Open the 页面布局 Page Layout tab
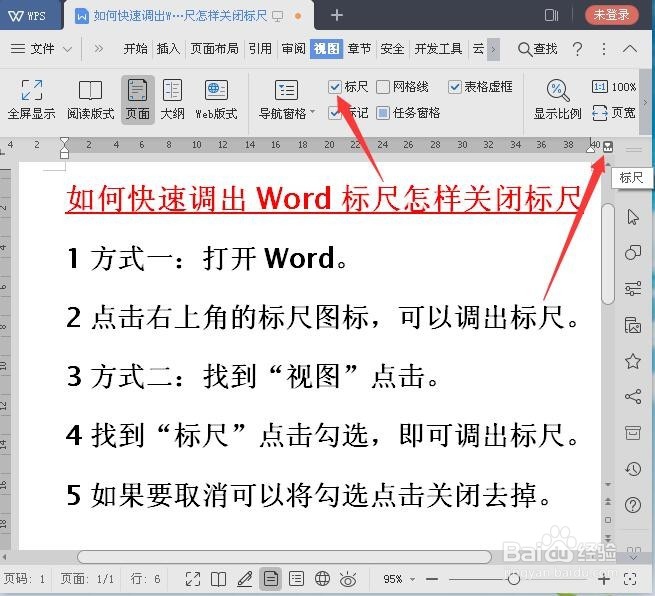Image resolution: width=655 pixels, height=596 pixels. click(214, 49)
